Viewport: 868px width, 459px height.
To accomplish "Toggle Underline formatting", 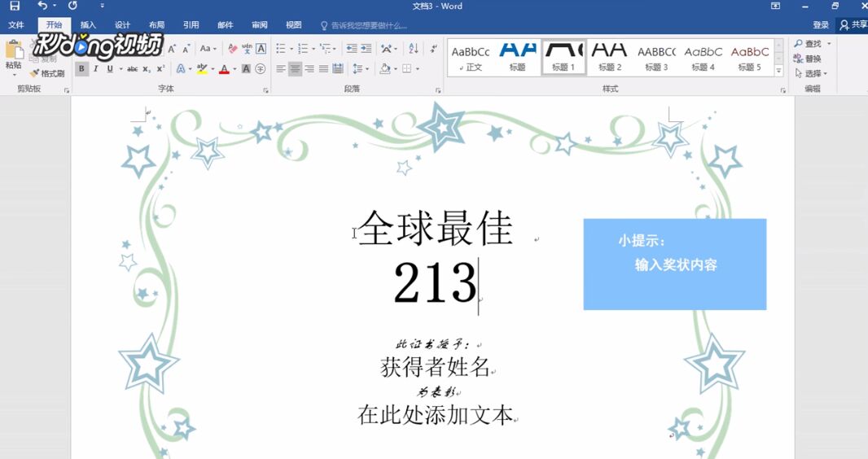I will pos(110,68).
